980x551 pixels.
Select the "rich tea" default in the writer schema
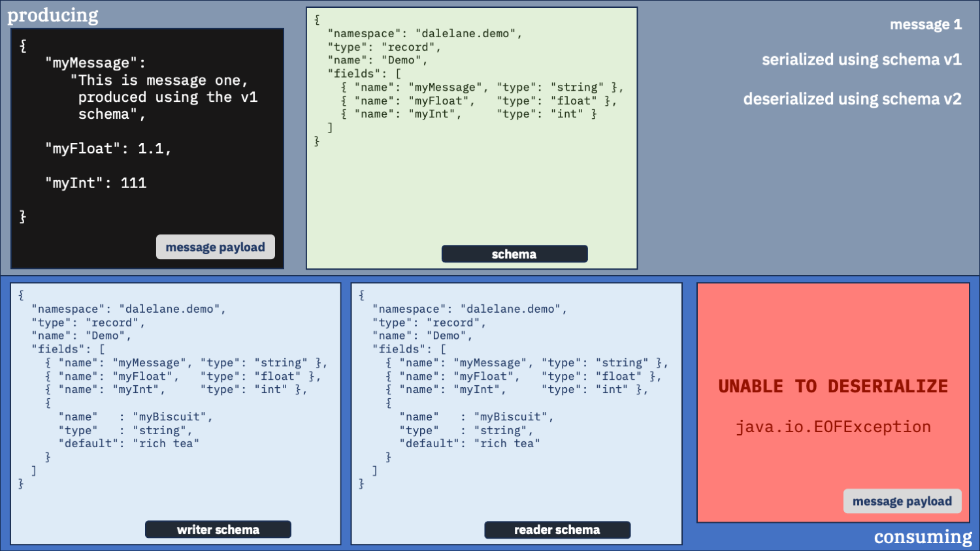click(165, 444)
